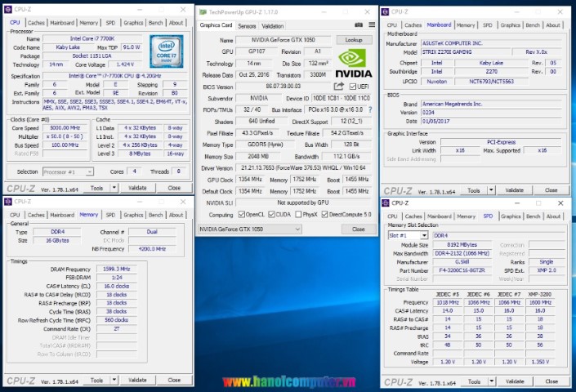Viewport: 576px width, 392px height.
Task: Click the Device ID field 10DE 1C81
Action: [x=342, y=98]
